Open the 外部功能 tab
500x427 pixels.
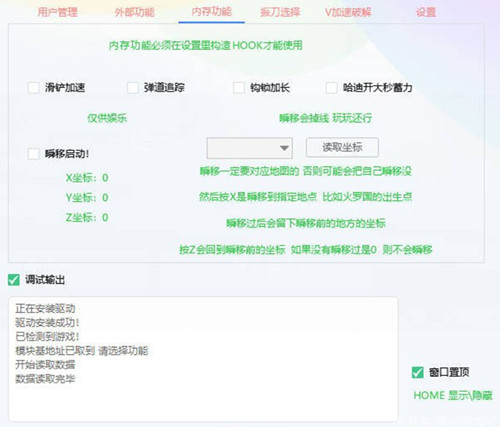[x=134, y=12]
